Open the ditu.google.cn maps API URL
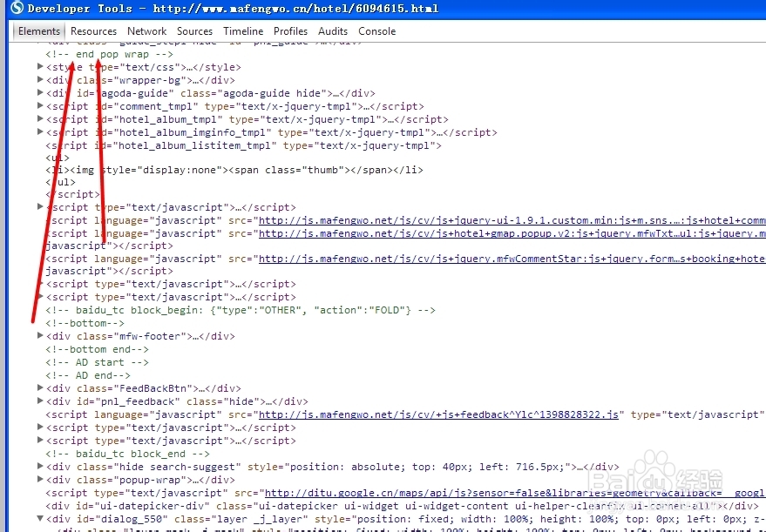The height and width of the screenshot is (532, 766). pyautogui.click(x=515, y=493)
